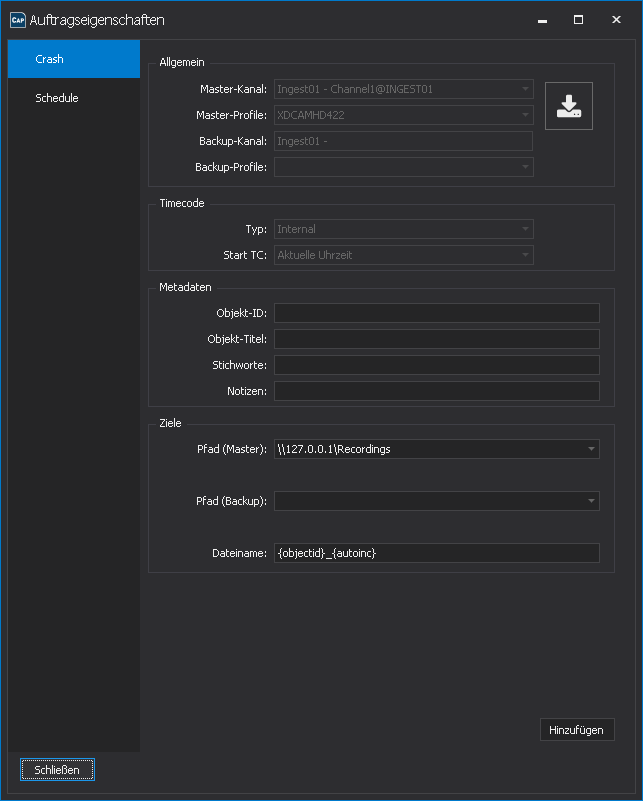Viewport: 643px width, 801px height.
Task: Click into the Objekt-Titel field
Action: 437,339
